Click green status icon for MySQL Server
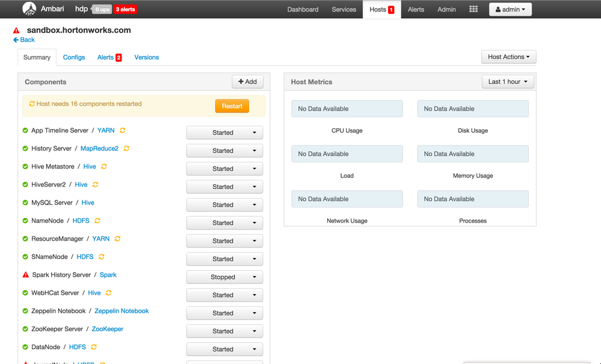This screenshot has height=364, width=601. [x=25, y=202]
